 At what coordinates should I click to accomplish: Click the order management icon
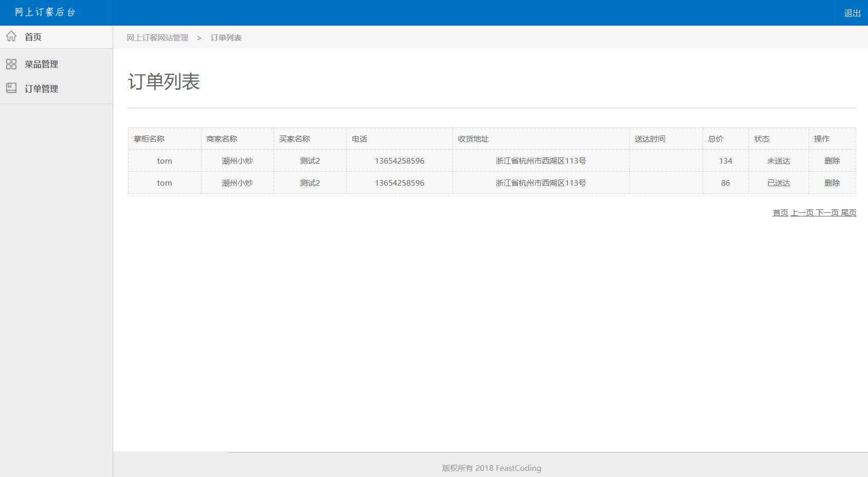11,88
